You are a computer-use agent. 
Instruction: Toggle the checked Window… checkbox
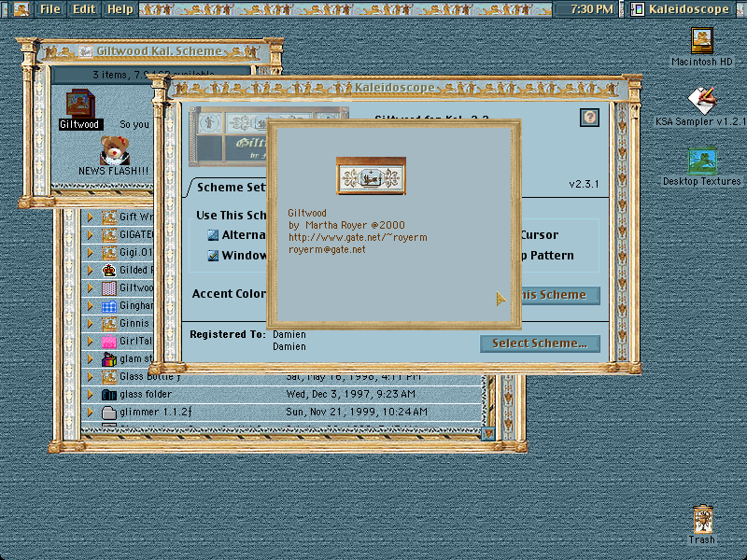click(x=213, y=255)
